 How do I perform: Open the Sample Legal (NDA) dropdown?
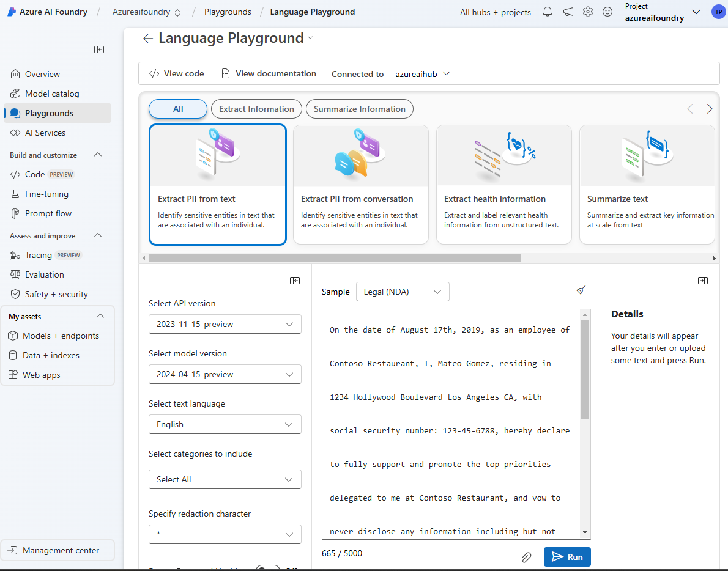[x=403, y=292]
